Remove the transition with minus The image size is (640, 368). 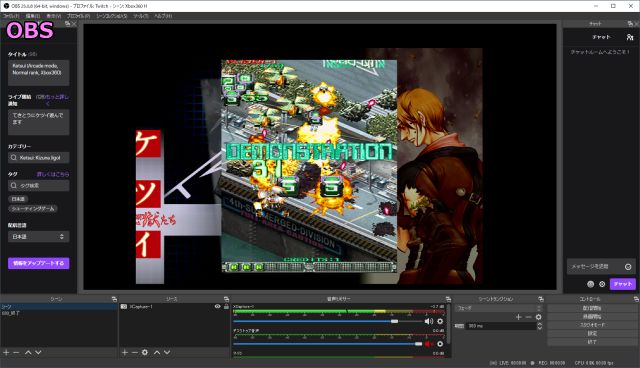tap(529, 317)
